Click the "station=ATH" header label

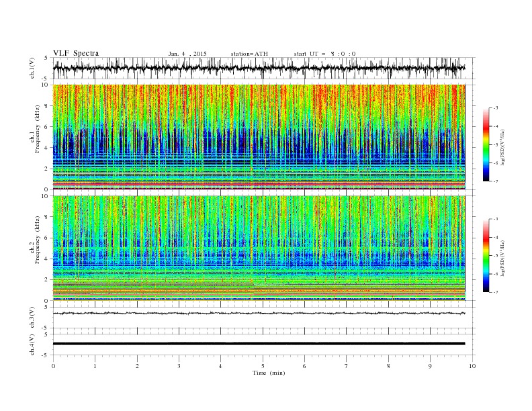(249, 54)
